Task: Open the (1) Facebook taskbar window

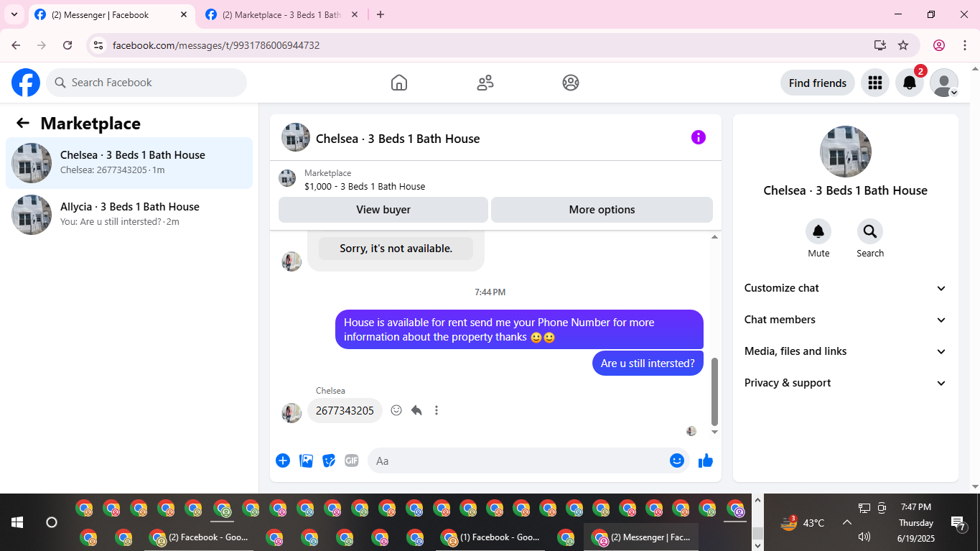Action: click(x=490, y=537)
